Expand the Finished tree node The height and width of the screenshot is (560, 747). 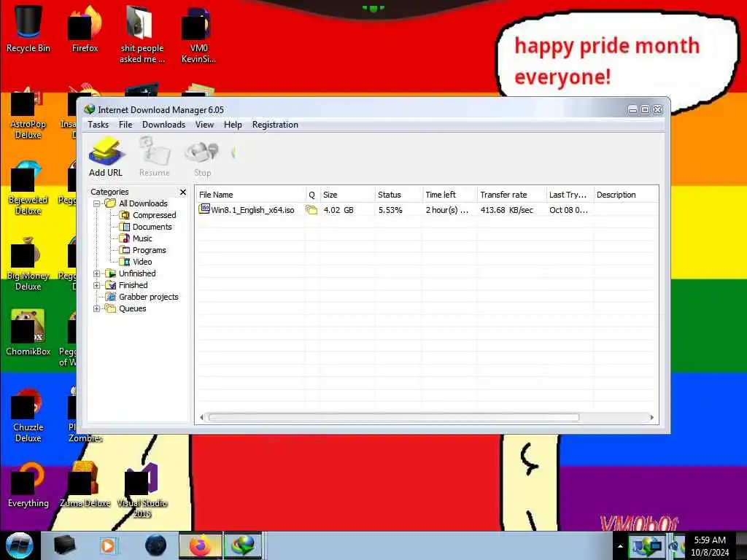click(97, 285)
